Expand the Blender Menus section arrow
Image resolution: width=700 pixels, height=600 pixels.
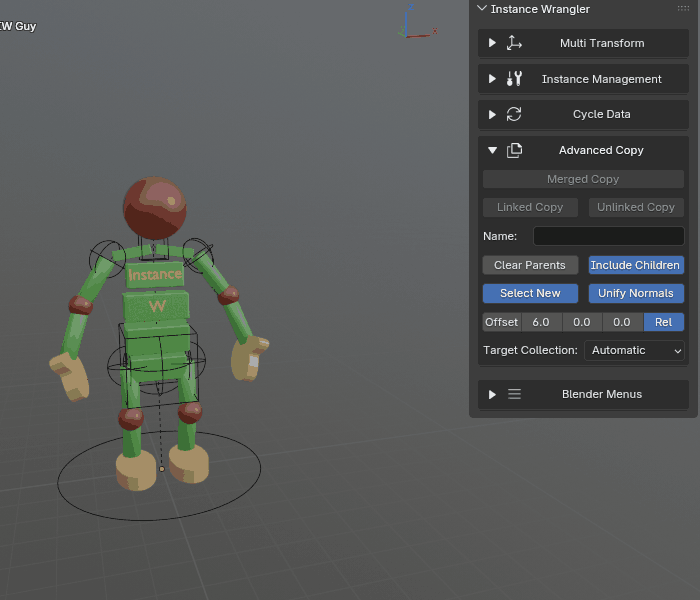coord(492,394)
